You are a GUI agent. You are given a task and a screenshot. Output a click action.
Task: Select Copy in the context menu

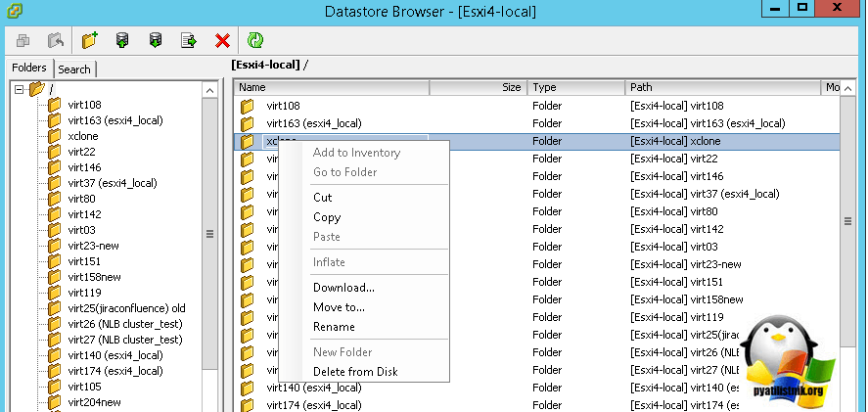coord(327,217)
